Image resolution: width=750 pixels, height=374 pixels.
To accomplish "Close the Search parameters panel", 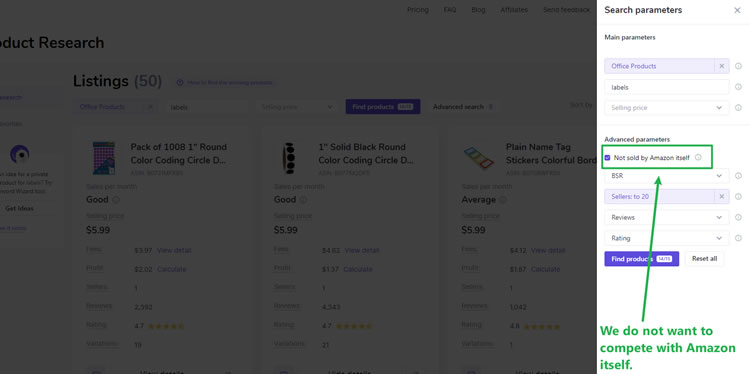I will click(737, 10).
